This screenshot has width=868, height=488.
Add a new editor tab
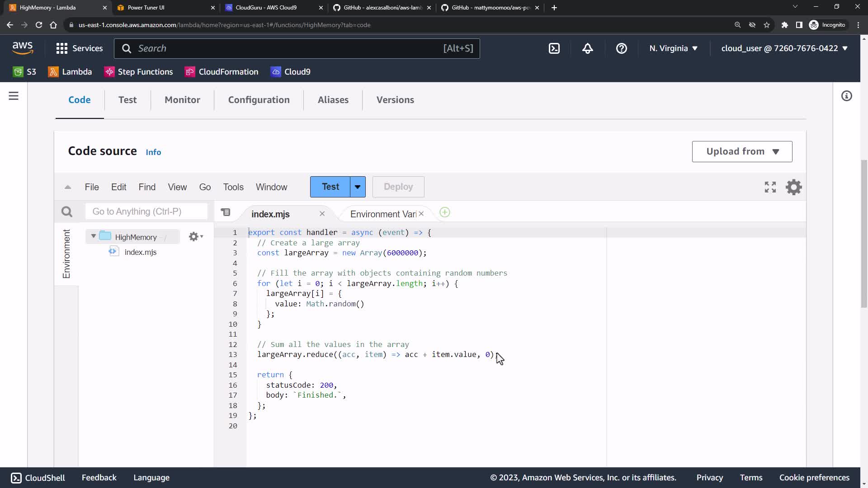[444, 212]
